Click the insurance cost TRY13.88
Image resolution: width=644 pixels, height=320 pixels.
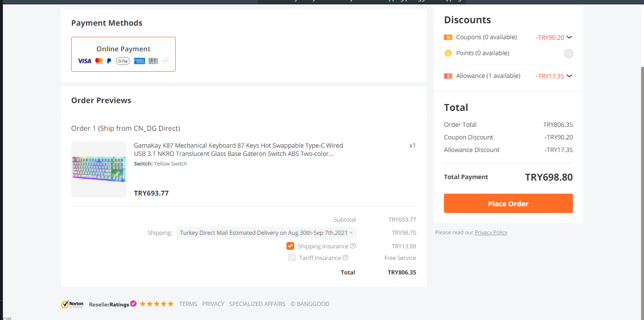pos(404,246)
